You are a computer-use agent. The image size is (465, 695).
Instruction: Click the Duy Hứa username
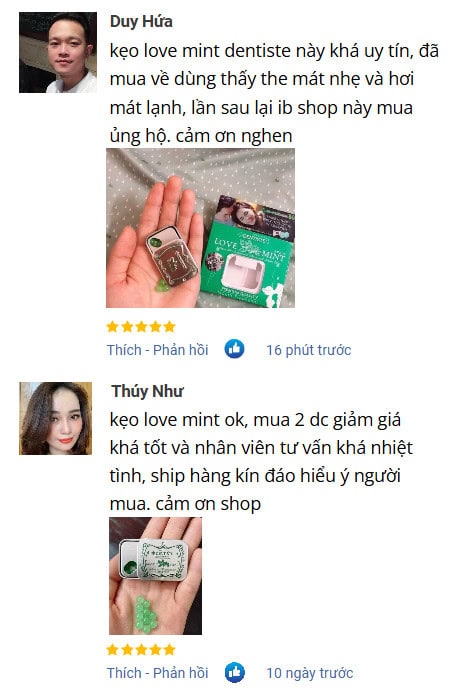tap(141, 21)
